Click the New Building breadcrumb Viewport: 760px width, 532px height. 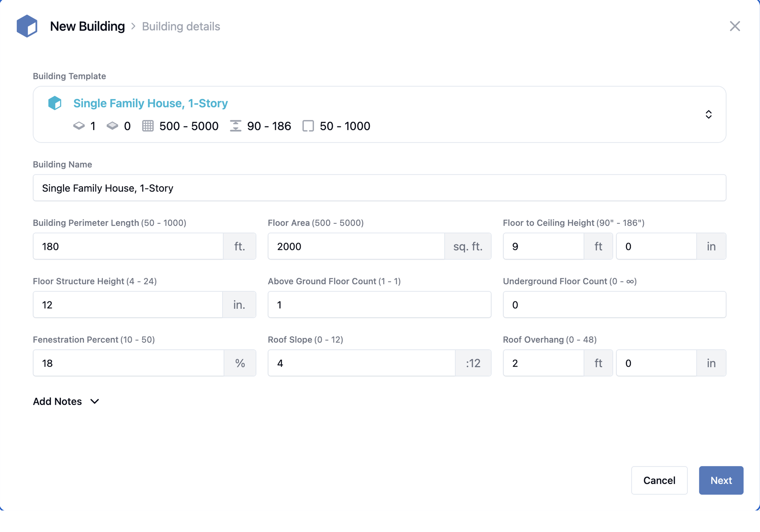point(87,26)
